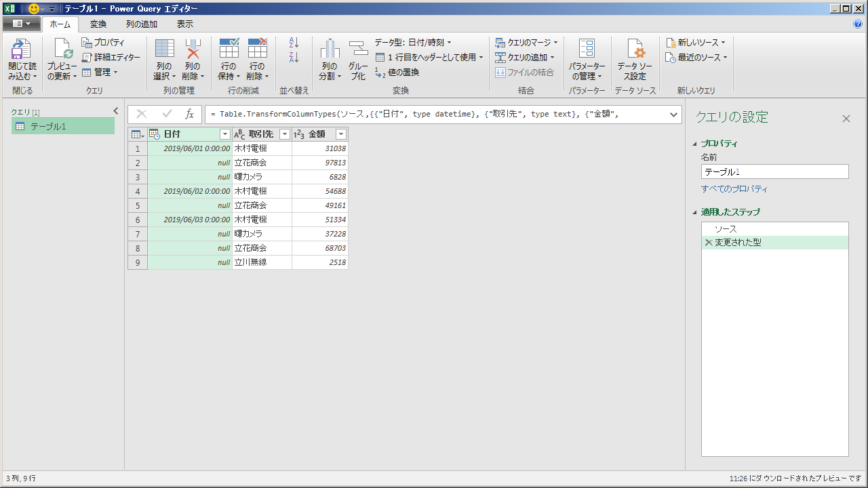The height and width of the screenshot is (488, 868).
Task: Click the Name (名前) input field
Action: [x=774, y=171]
